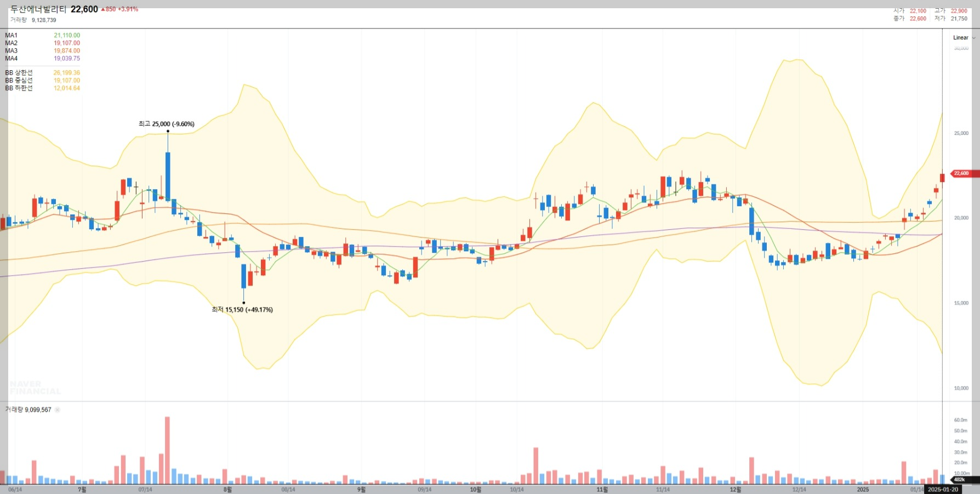The height and width of the screenshot is (494, 980).
Task: Click the 거래량 9,099,567 panel label
Action: [x=28, y=410]
